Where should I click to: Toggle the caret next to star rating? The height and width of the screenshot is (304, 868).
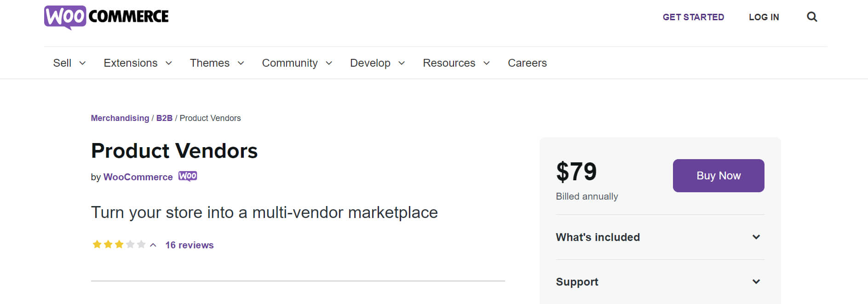[153, 245]
